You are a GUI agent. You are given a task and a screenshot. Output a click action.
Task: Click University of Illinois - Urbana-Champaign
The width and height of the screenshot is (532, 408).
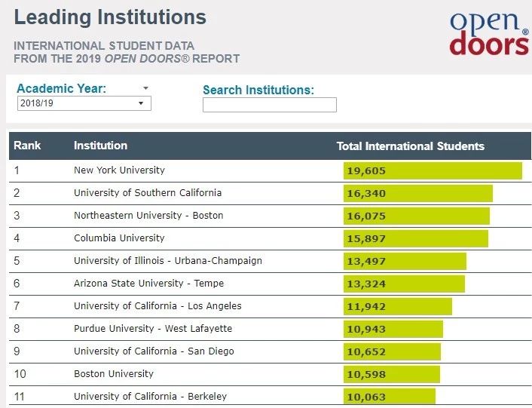click(x=168, y=261)
